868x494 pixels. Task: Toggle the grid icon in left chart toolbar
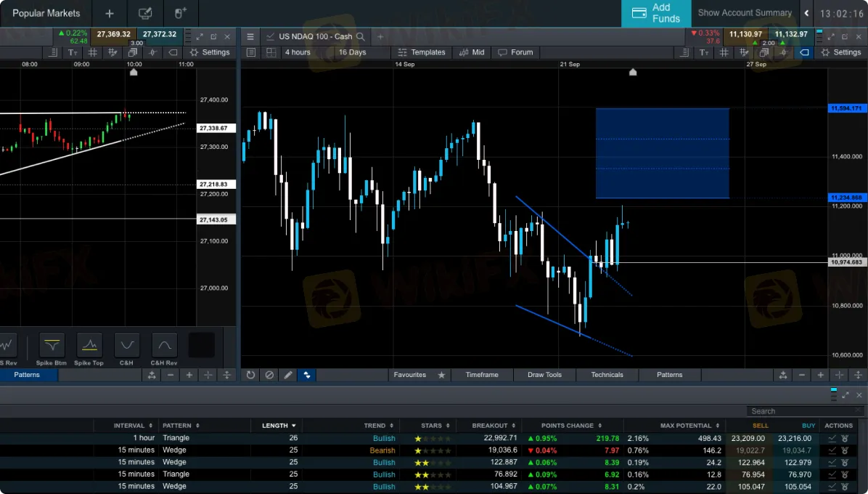tap(93, 52)
